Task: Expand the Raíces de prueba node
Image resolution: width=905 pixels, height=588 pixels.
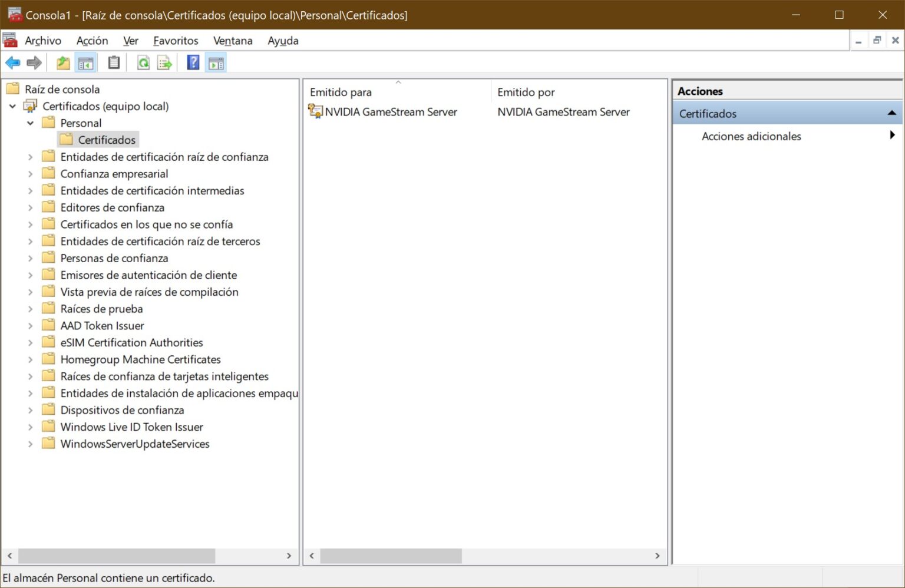Action: (x=30, y=309)
